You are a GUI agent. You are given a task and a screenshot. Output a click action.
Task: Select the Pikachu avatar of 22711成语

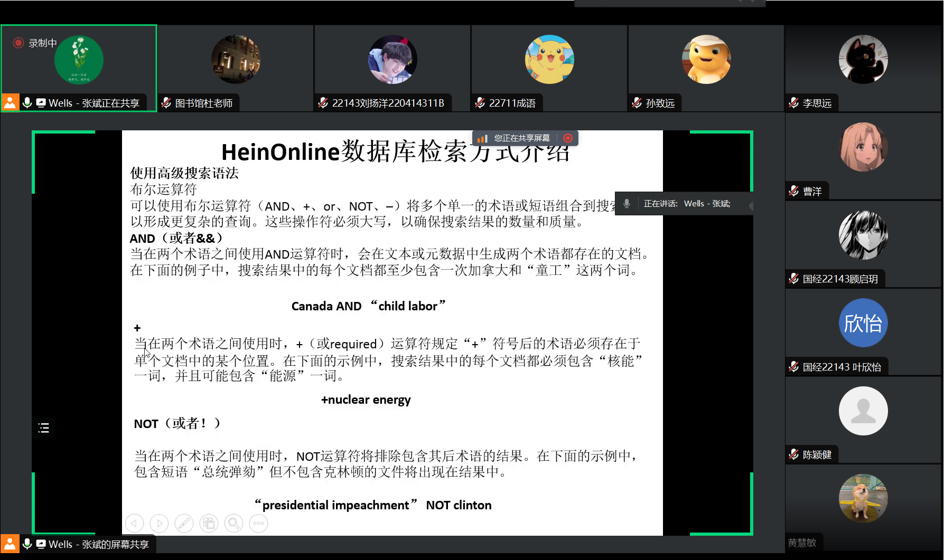[549, 60]
